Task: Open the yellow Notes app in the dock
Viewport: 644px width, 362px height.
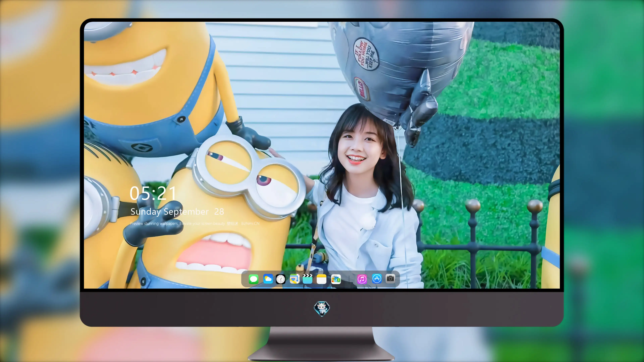Action: 321,279
